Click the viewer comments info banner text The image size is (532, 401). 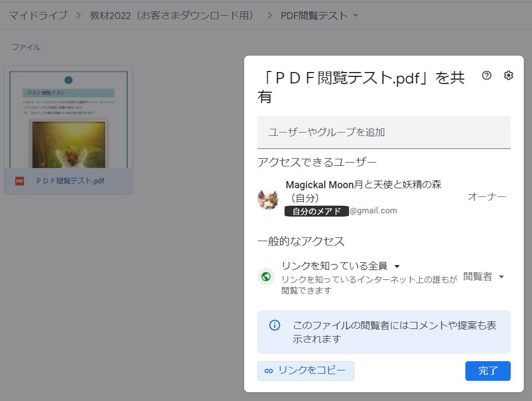click(x=394, y=332)
